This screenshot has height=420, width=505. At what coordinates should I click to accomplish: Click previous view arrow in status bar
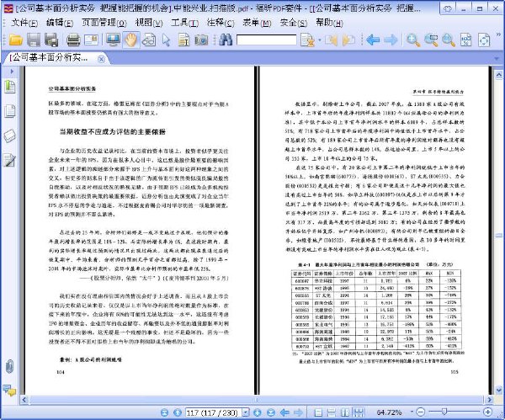(x=284, y=412)
